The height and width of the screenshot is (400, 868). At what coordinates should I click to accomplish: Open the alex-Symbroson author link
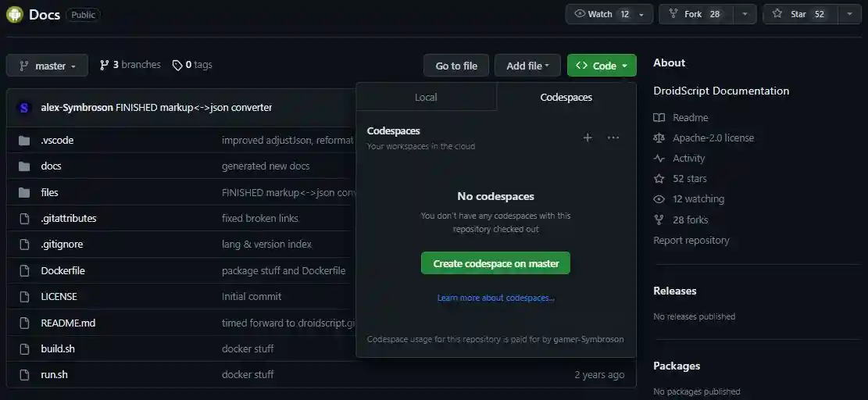77,108
